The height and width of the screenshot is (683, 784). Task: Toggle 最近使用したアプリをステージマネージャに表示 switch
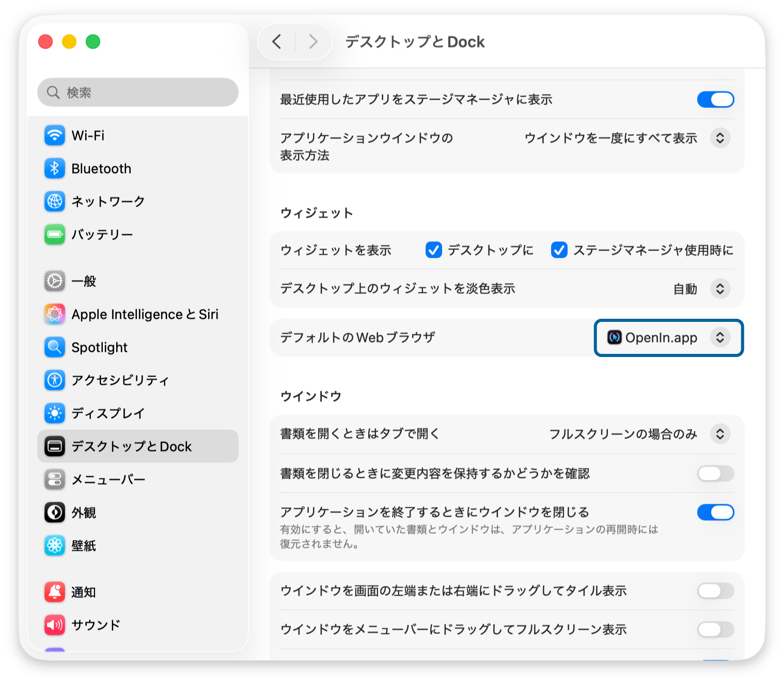[x=715, y=99]
